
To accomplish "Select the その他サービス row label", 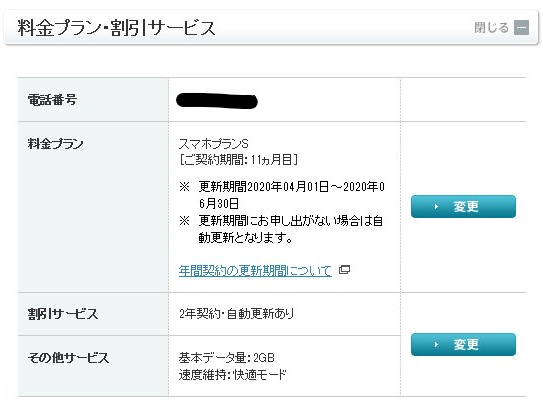I will [x=68, y=358].
